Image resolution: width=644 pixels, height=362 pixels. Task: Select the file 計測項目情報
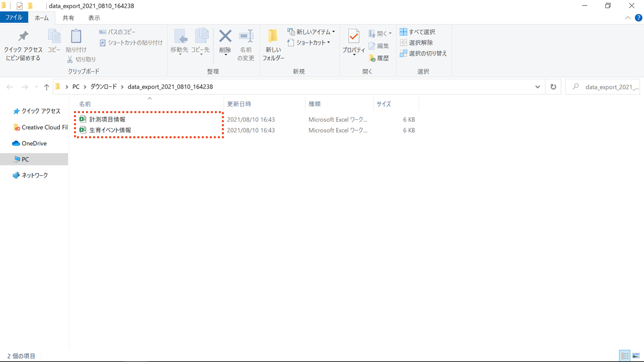[107, 120]
